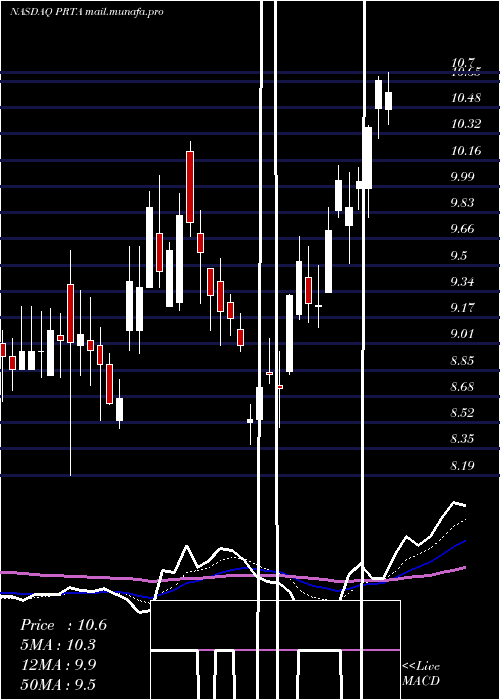Click the 10.32 price axis label
The height and width of the screenshot is (700, 500).
tap(466, 124)
